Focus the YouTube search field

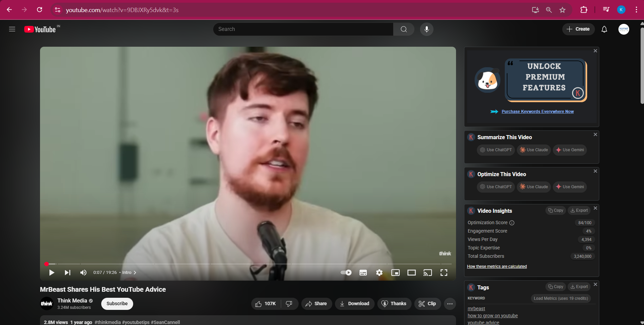coord(303,29)
